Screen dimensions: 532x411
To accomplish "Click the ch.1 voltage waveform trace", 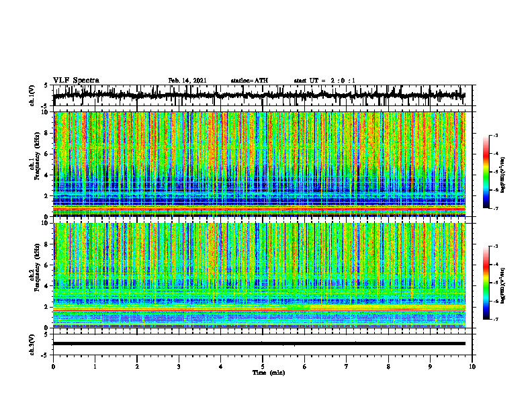I will pos(259,95).
